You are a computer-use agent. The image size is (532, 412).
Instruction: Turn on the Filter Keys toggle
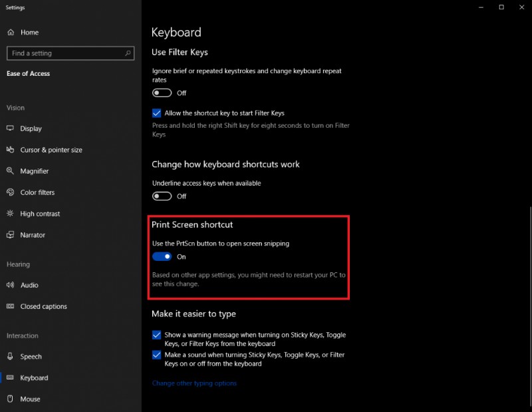click(161, 93)
